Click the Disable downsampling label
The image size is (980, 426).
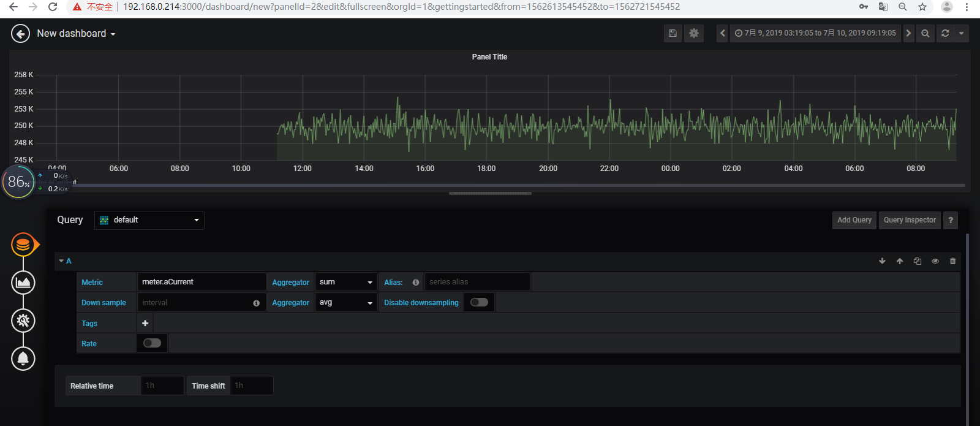(421, 303)
